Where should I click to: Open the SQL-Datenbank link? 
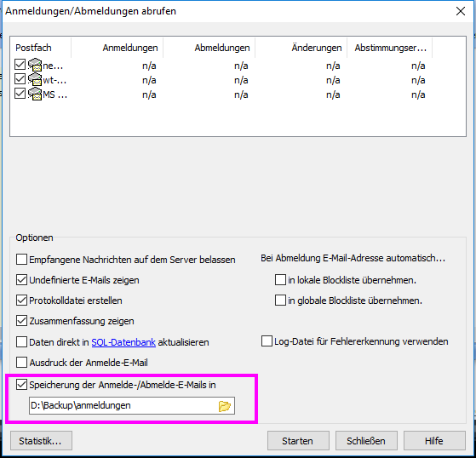coord(123,342)
